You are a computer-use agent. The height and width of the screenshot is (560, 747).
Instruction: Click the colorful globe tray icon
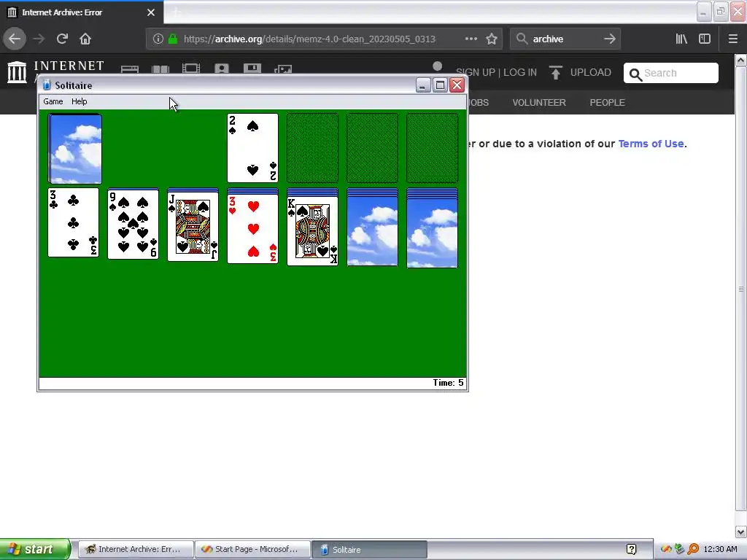point(666,550)
